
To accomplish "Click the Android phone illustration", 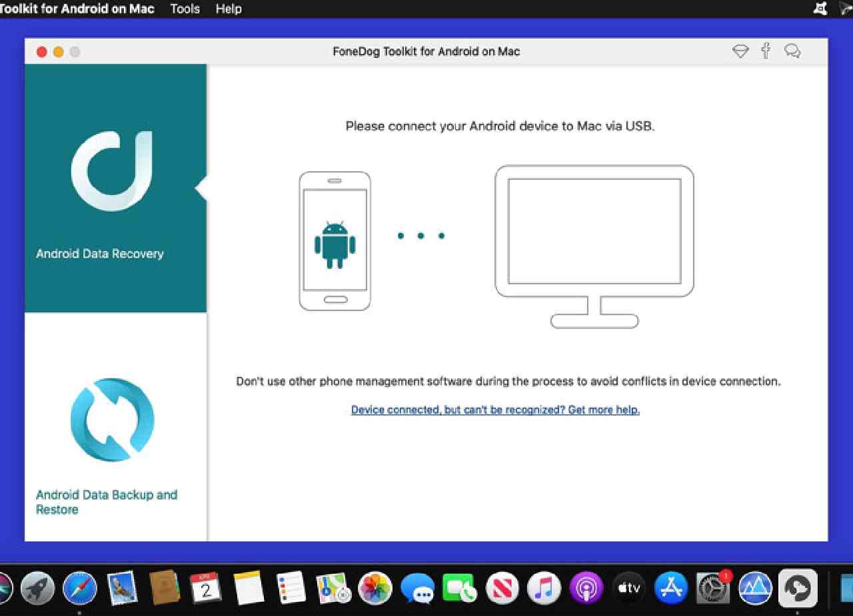I will coord(335,241).
